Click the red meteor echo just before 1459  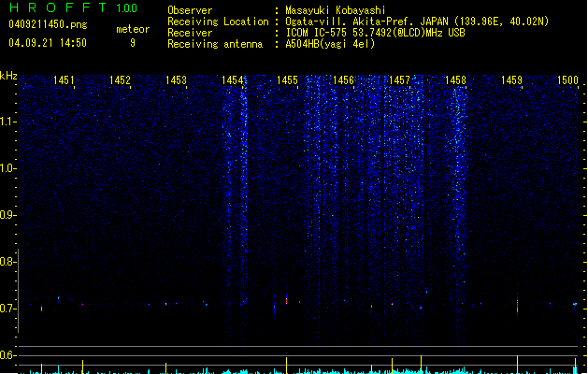click(518, 306)
